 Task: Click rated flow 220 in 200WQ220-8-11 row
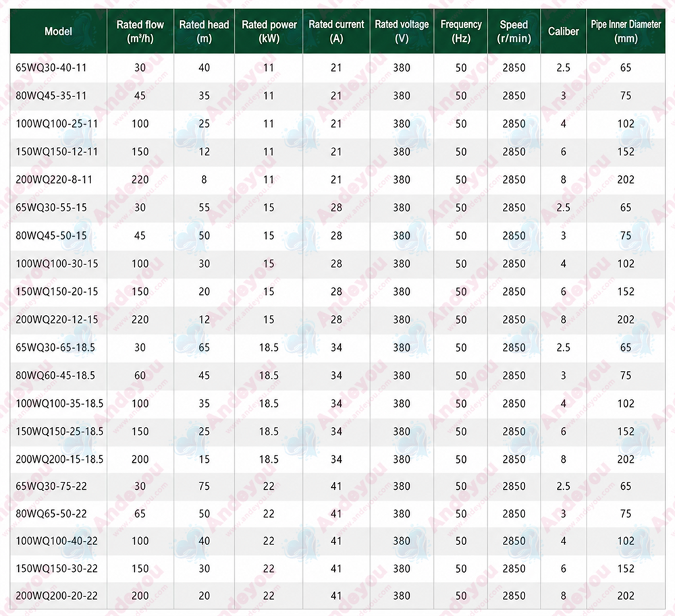pyautogui.click(x=140, y=179)
